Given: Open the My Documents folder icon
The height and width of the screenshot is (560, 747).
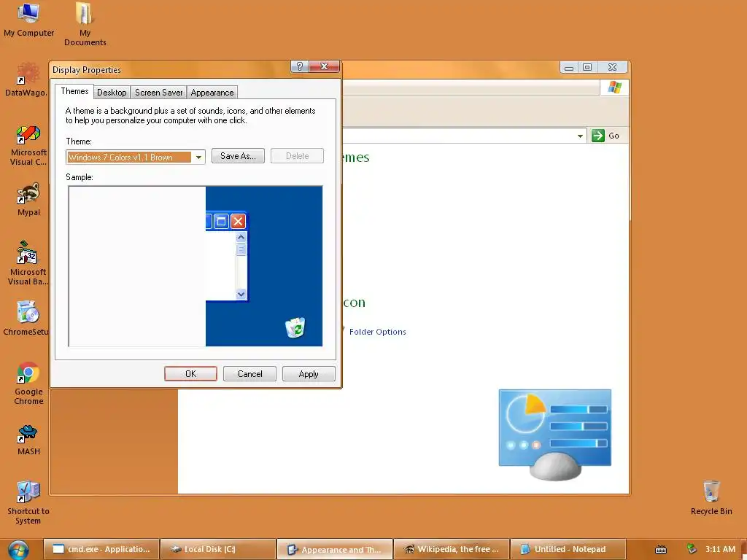Looking at the screenshot, I should pyautogui.click(x=85, y=24).
